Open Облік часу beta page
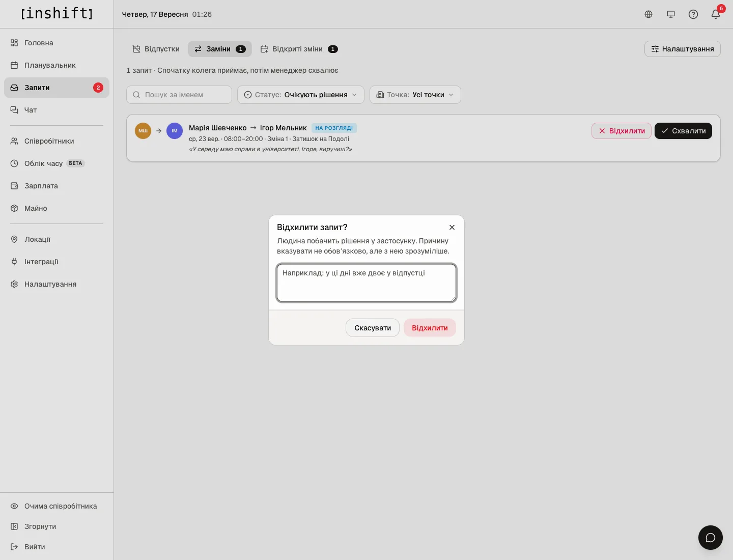The width and height of the screenshot is (733, 560). (57, 163)
